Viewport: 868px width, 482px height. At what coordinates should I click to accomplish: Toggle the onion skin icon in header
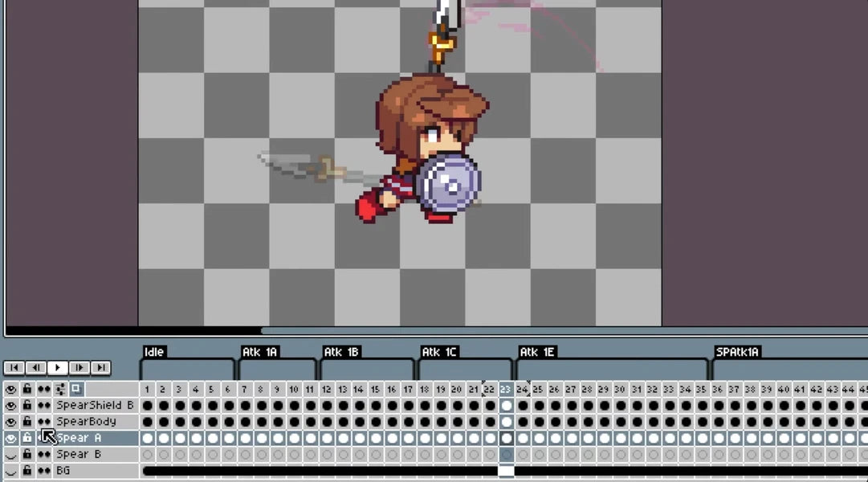pyautogui.click(x=75, y=389)
